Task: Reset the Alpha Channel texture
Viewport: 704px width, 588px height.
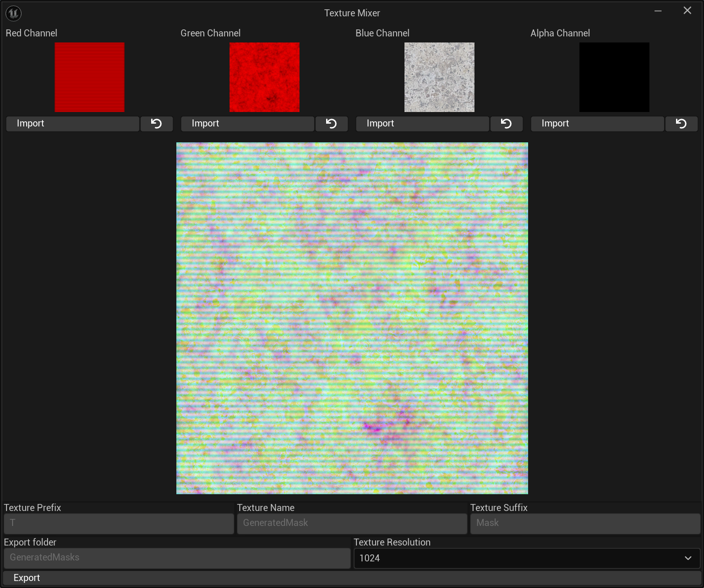Action: (681, 124)
